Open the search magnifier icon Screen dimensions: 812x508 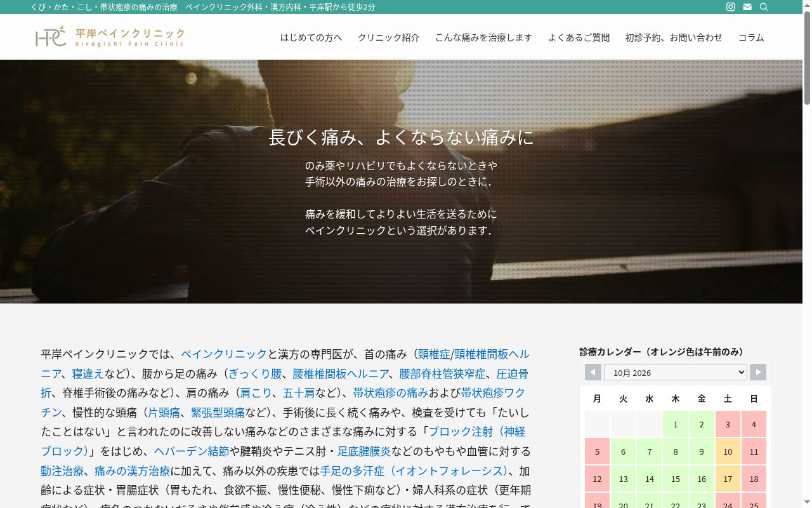click(x=764, y=7)
